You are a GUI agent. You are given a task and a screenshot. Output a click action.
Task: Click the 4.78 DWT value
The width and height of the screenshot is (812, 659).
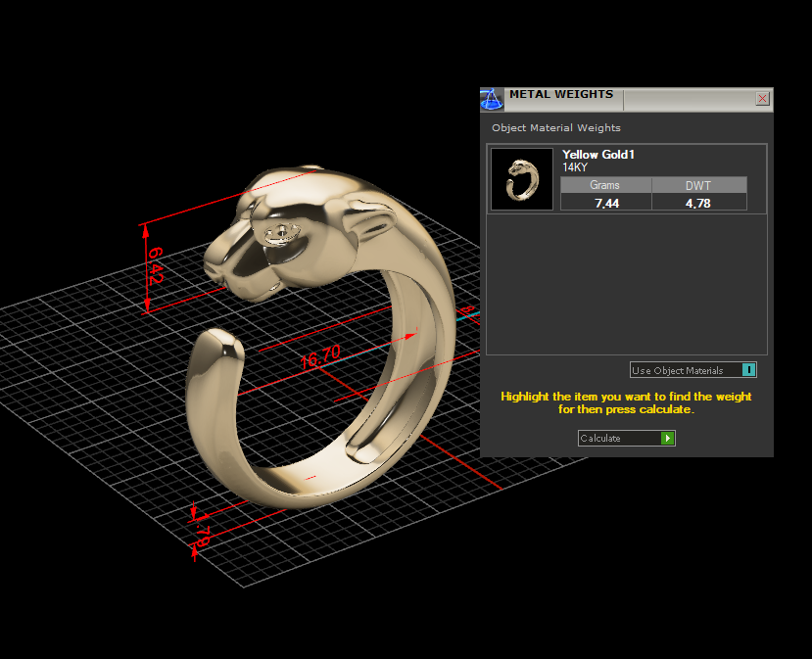point(698,203)
